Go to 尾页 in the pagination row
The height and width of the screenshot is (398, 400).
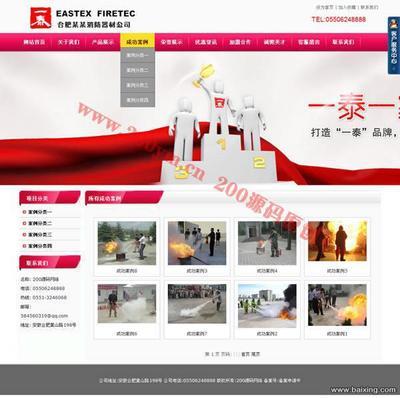pyautogui.click(x=255, y=354)
